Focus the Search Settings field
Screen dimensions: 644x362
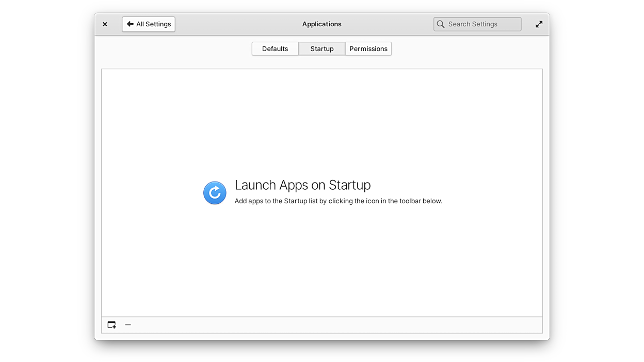[x=480, y=24]
